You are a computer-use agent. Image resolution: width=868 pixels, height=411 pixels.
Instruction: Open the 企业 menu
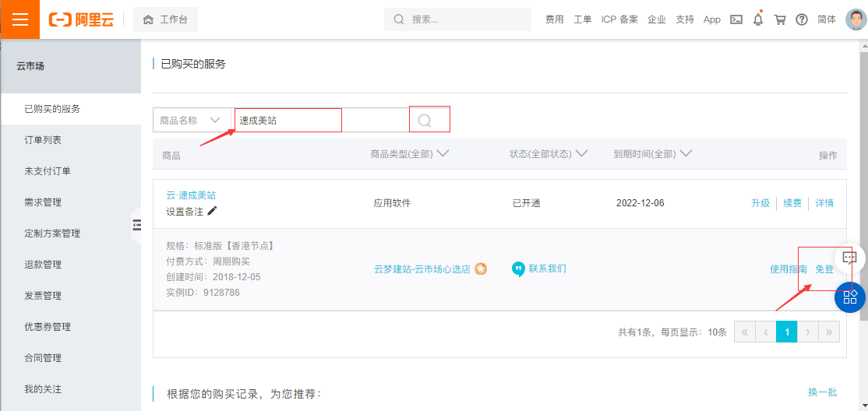tap(657, 19)
